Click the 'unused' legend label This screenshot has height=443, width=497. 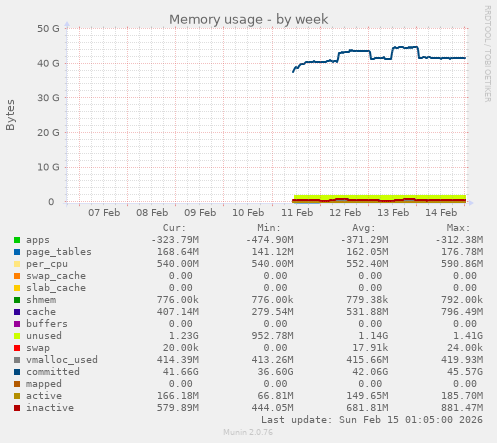[x=44, y=336]
